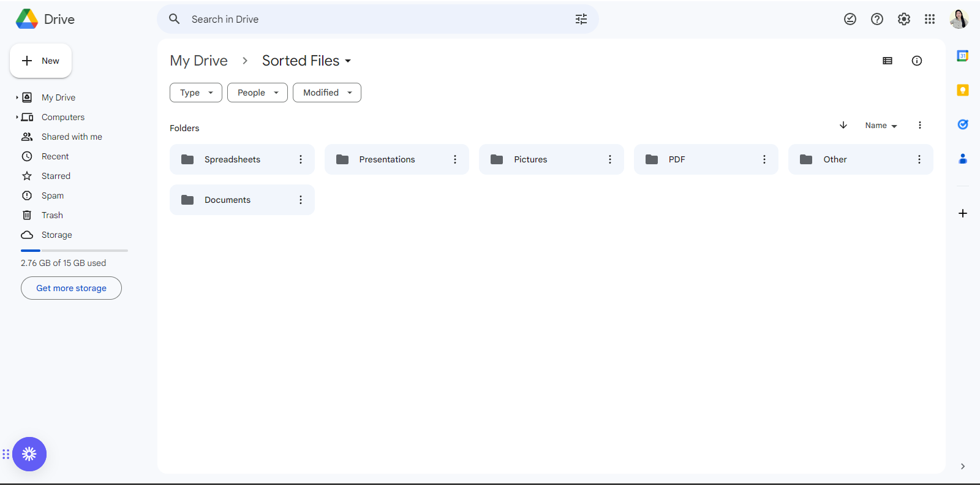
Task: Open Google Calendar side panel
Action: (x=963, y=56)
